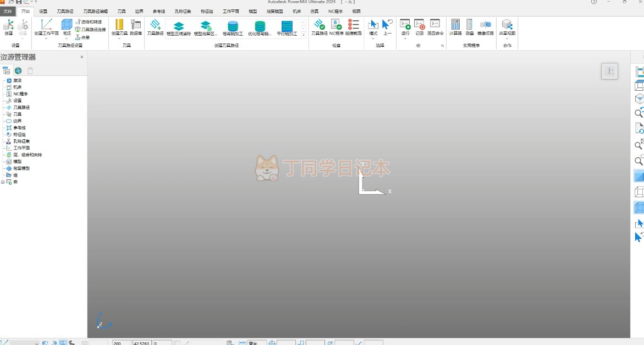Open the 创建刀具 dropdown arrow
644x345 pixels.
(x=119, y=39)
